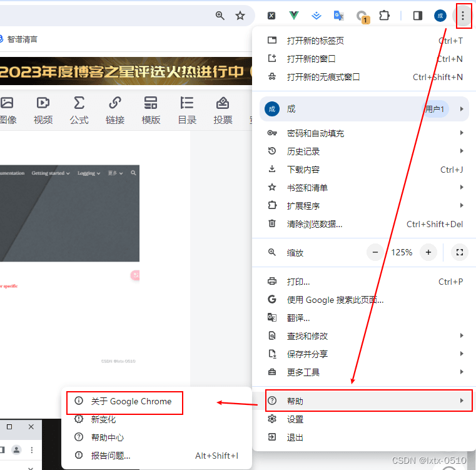The image size is (476, 470).
Task: Choose 退出 to quit Chrome
Action: coord(364,437)
